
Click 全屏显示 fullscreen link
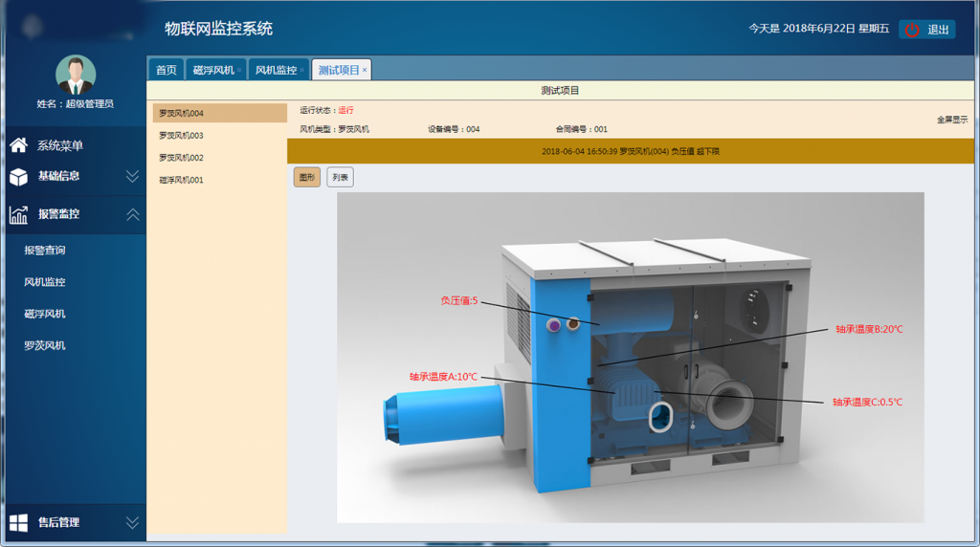tap(951, 120)
